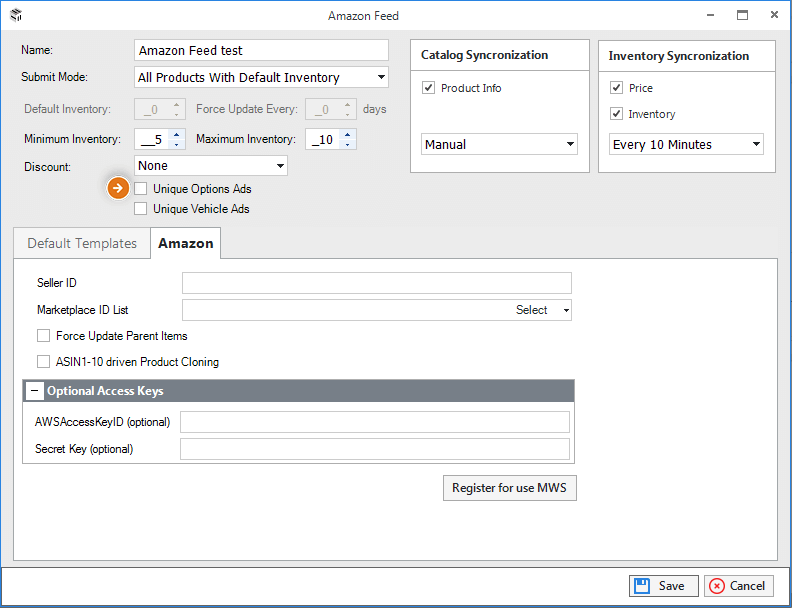Image resolution: width=792 pixels, height=608 pixels.
Task: Uncheck Product Info under Catalog Synchronization
Action: (428, 88)
